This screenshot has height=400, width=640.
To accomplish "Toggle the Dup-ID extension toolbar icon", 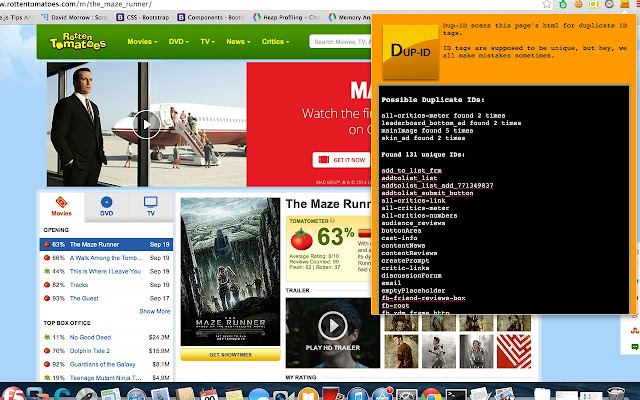I will (x=624, y=4).
